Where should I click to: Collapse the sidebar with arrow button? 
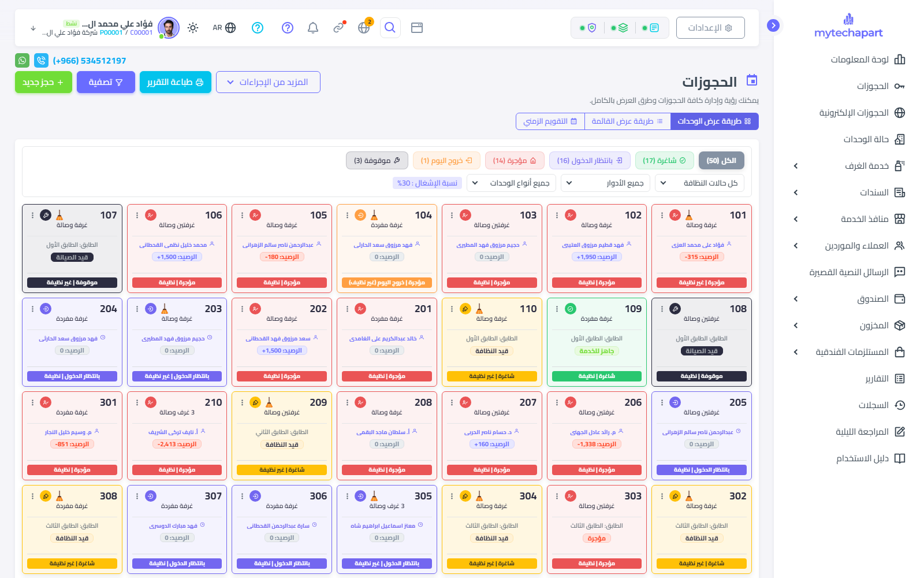(x=773, y=25)
